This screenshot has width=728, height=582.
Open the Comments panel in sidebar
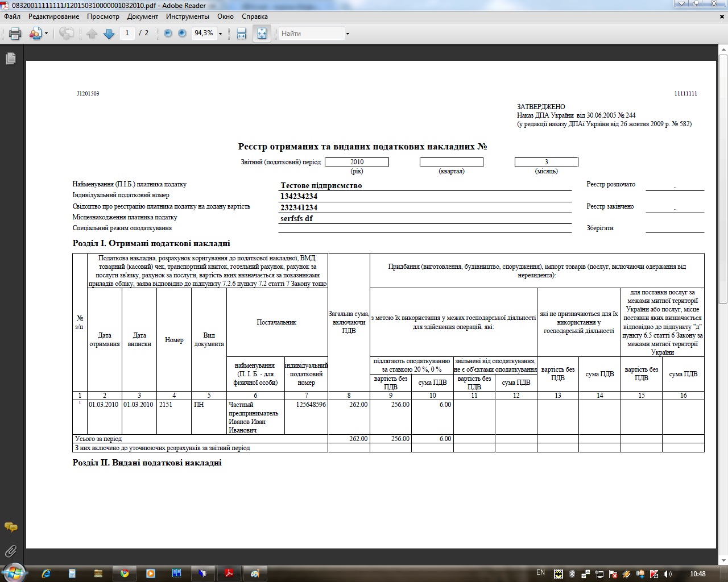[11, 527]
